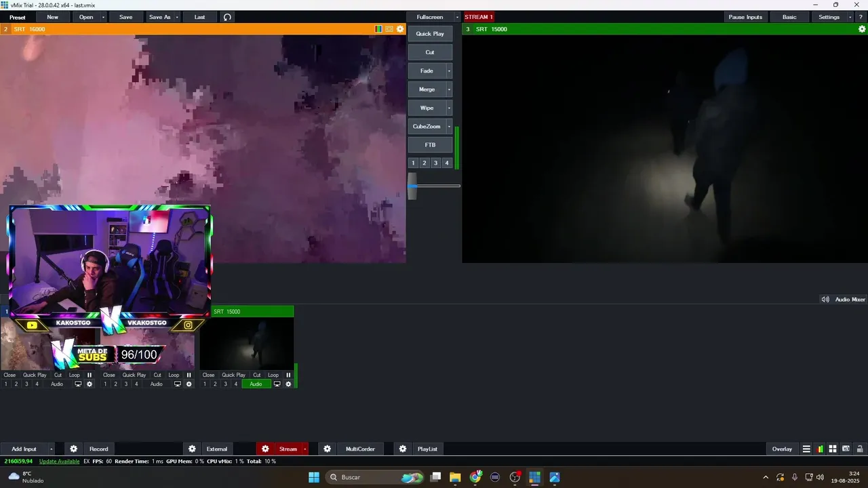The width and height of the screenshot is (868, 488).
Task: Switch to list view with three-lines icon
Action: pos(806,449)
